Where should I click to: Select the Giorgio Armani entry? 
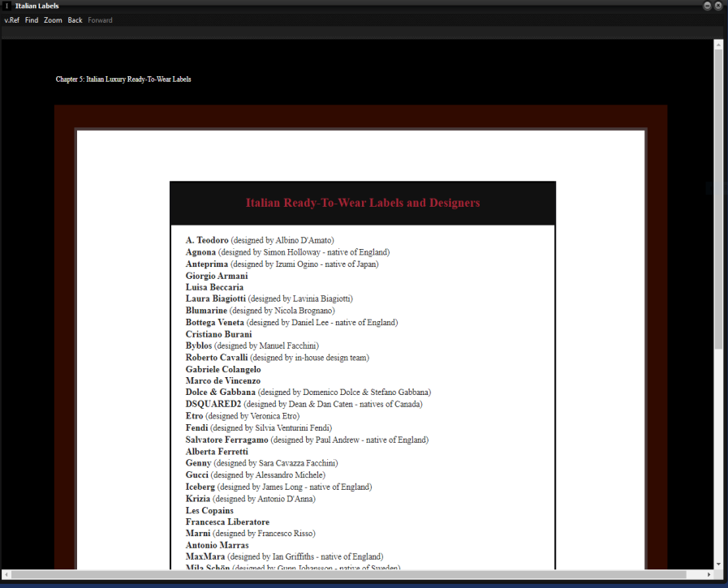click(217, 276)
